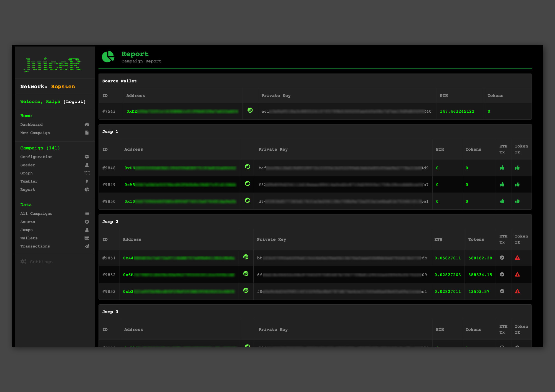
Task: Click Token TX warning triangle for #9852
Action: tap(517, 274)
